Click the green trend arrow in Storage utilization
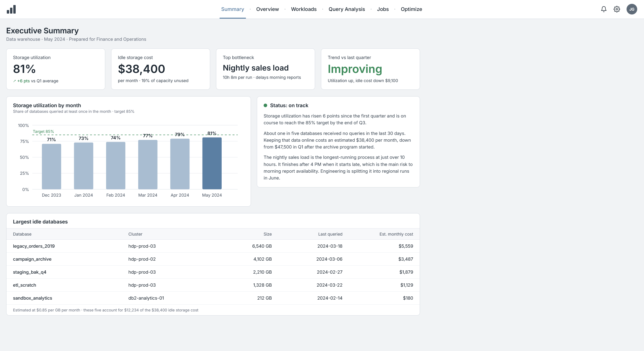 [14, 81]
